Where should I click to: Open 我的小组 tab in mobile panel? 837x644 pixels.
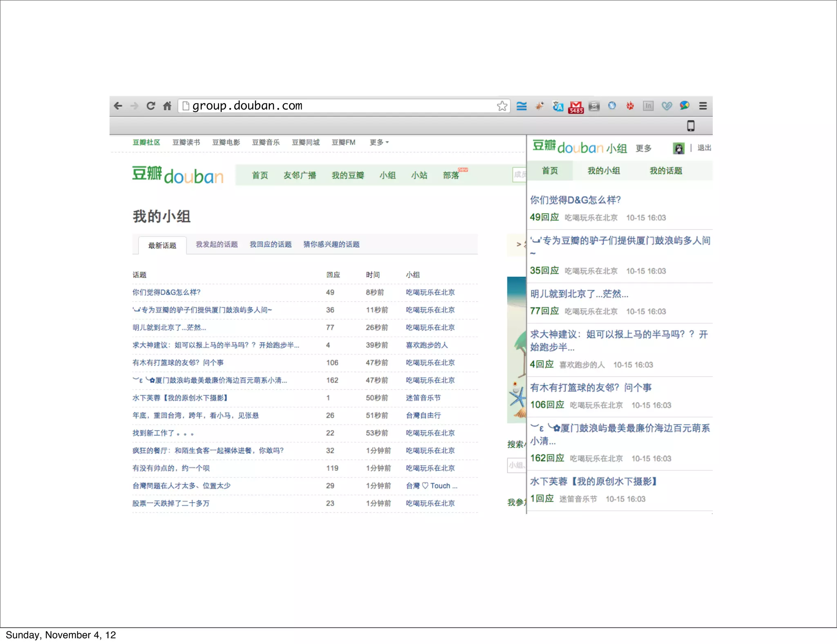(604, 171)
